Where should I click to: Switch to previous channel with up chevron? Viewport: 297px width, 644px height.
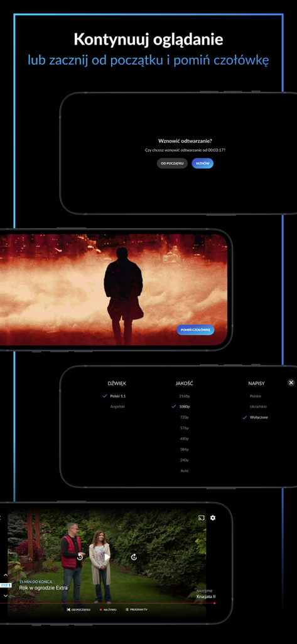(6, 575)
